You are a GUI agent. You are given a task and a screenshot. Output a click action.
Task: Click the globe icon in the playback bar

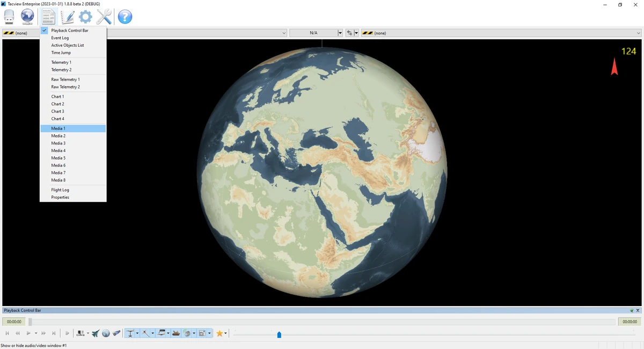coord(105,333)
